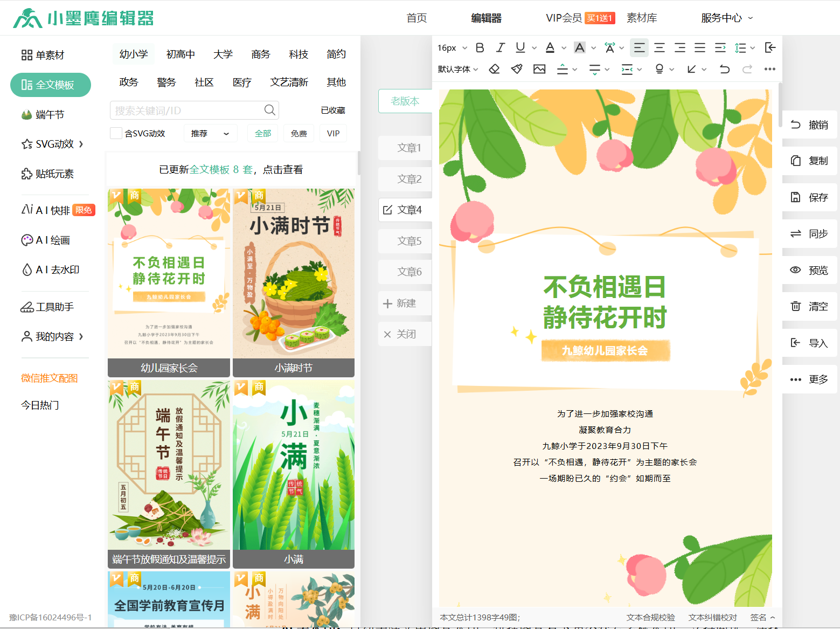Screen dimensions: 840x629
Task: Select the format painter brush icon
Action: 516,69
